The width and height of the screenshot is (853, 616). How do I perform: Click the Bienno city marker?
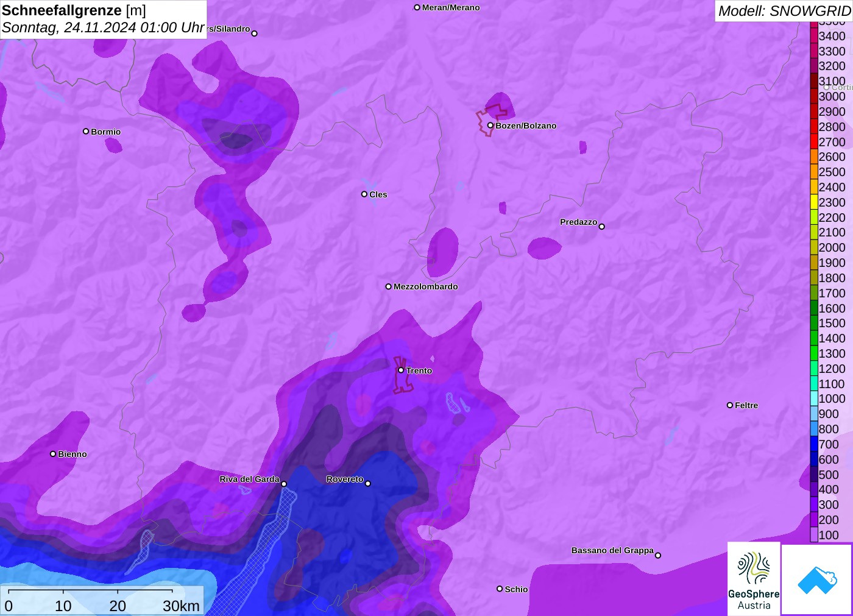click(53, 454)
